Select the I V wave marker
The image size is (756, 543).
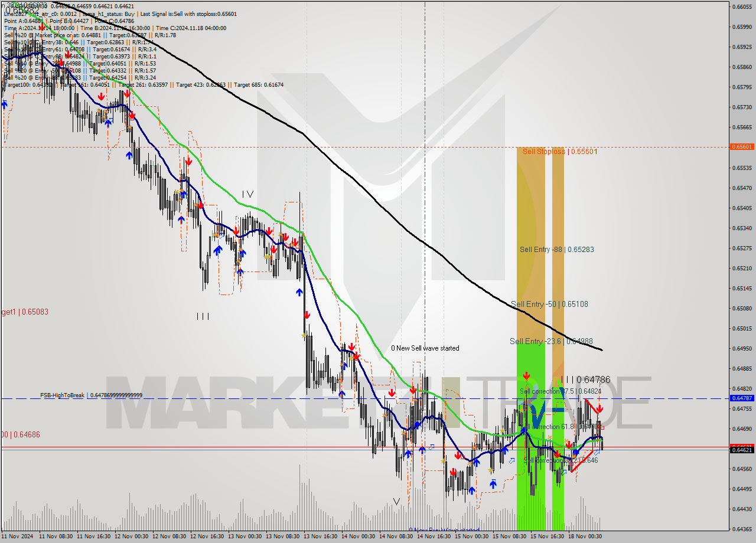[247, 194]
